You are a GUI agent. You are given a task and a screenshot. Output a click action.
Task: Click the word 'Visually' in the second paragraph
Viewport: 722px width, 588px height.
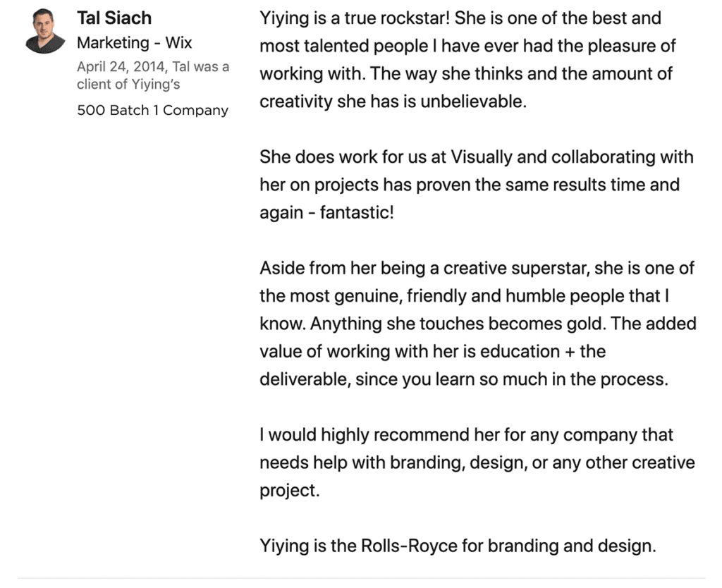(481, 157)
